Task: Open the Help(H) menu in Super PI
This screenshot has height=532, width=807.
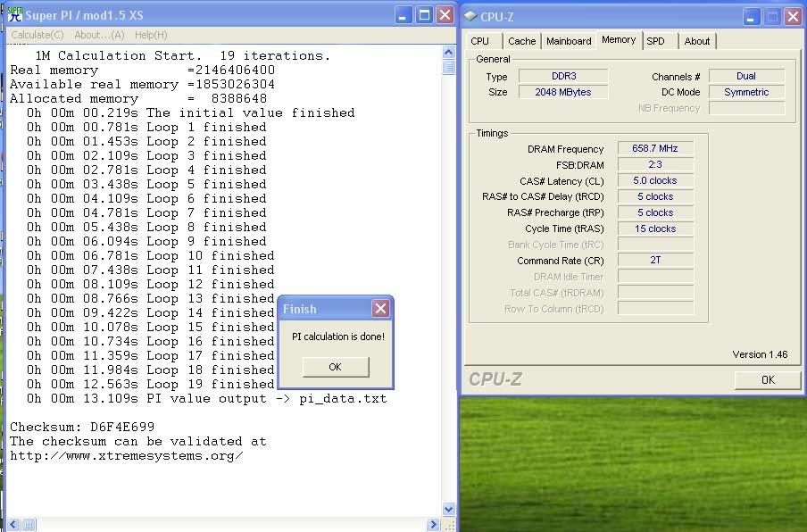Action: coord(151,35)
